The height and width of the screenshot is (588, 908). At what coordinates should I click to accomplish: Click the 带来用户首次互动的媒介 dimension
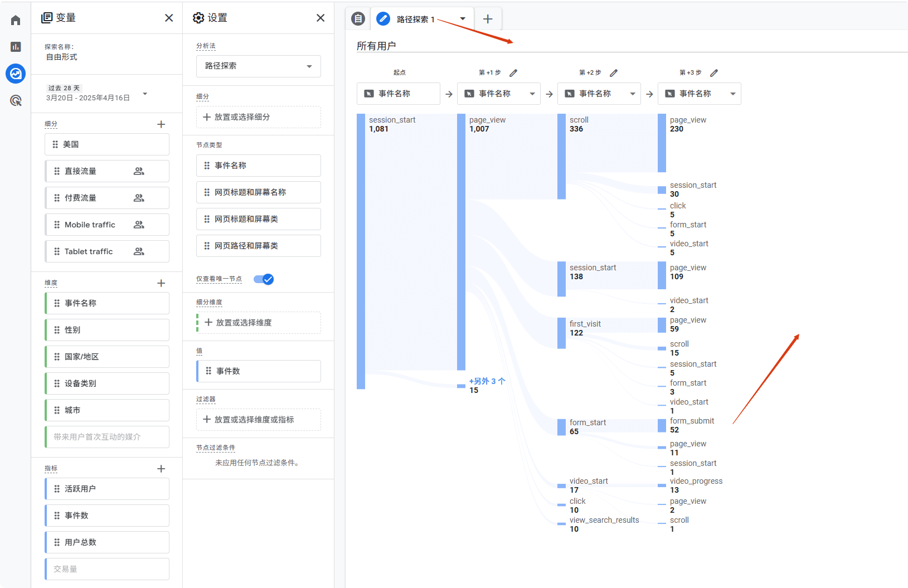point(107,437)
